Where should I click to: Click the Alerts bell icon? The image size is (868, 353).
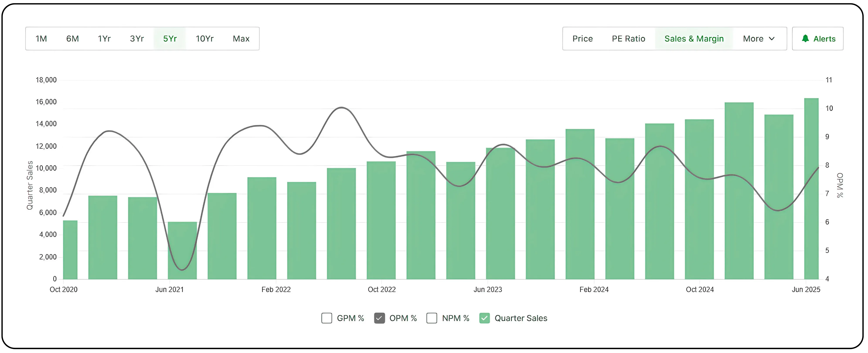click(x=806, y=38)
